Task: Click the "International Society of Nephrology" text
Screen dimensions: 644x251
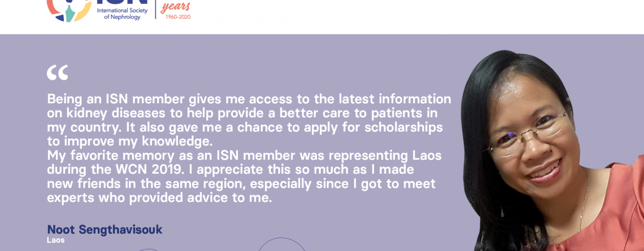Action: click(122, 14)
